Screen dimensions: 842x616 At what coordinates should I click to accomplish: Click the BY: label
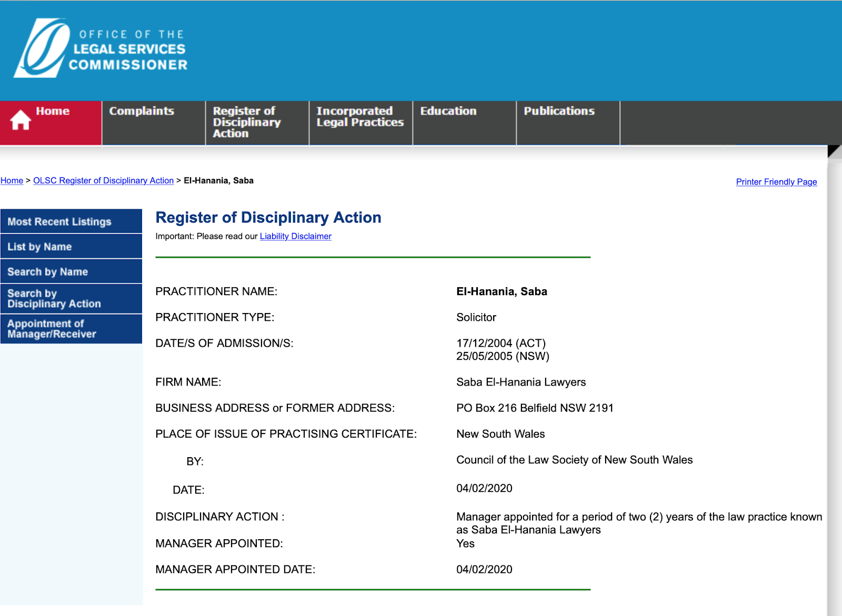click(195, 461)
